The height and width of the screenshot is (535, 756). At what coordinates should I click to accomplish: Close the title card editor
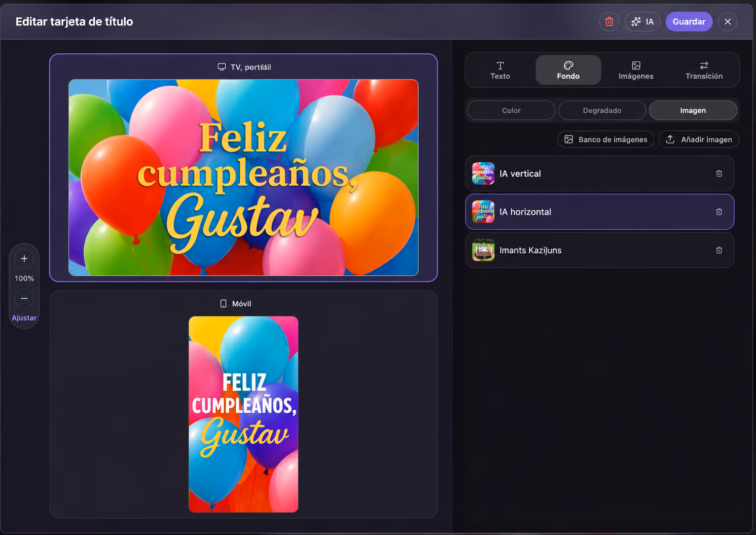pyautogui.click(x=728, y=22)
